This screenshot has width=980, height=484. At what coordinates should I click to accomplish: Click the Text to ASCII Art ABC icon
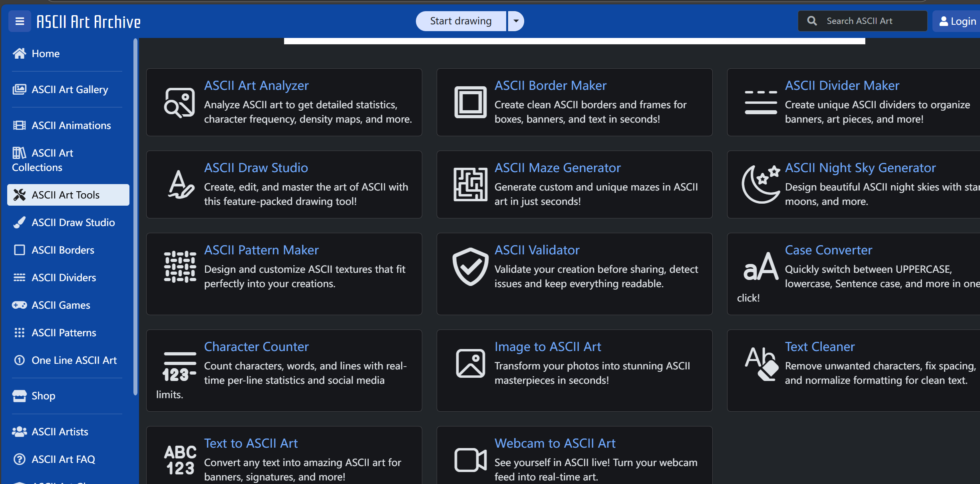(x=180, y=460)
